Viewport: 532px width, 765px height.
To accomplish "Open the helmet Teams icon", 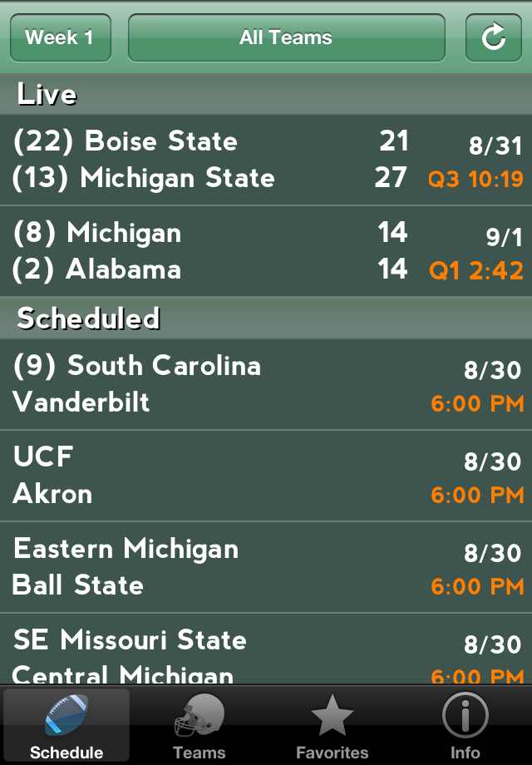I will point(199,715).
